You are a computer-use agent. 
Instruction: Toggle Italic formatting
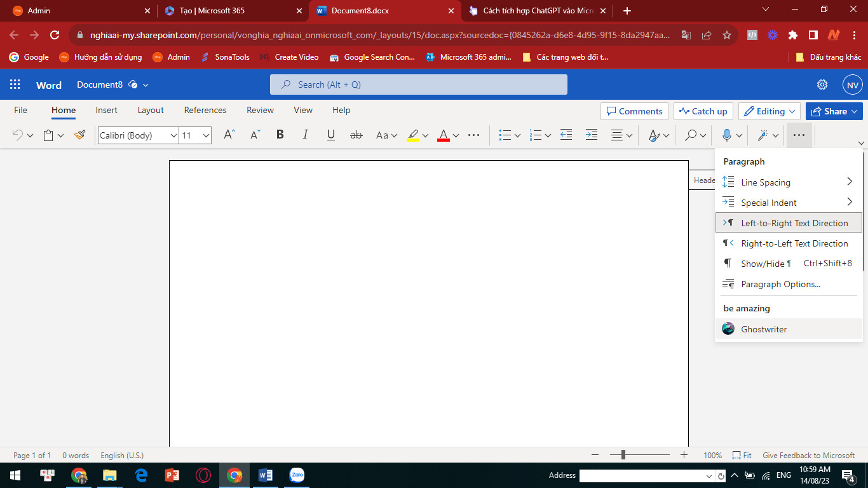pyautogui.click(x=305, y=135)
